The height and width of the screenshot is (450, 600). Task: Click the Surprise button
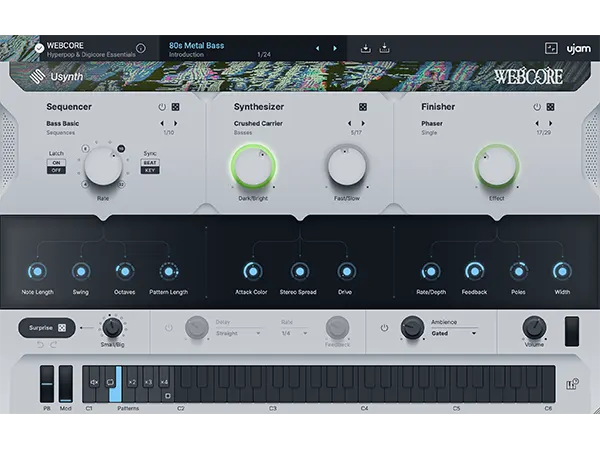click(x=47, y=328)
